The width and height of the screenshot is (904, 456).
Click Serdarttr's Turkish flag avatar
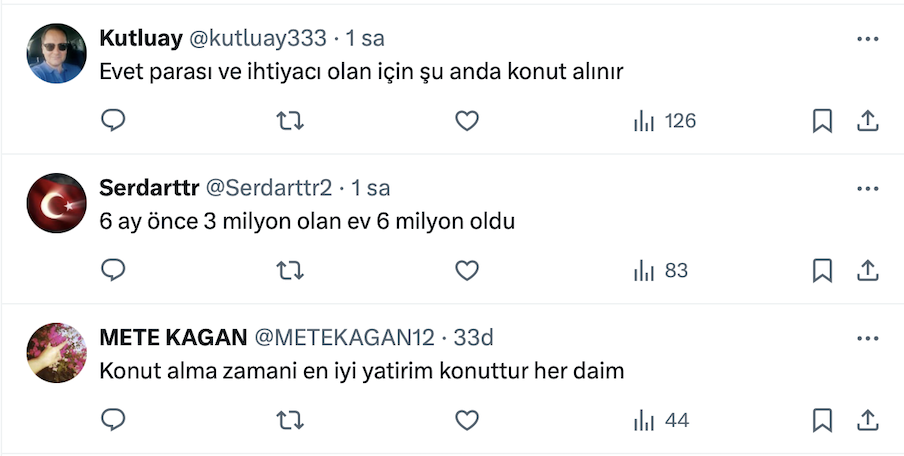56,203
